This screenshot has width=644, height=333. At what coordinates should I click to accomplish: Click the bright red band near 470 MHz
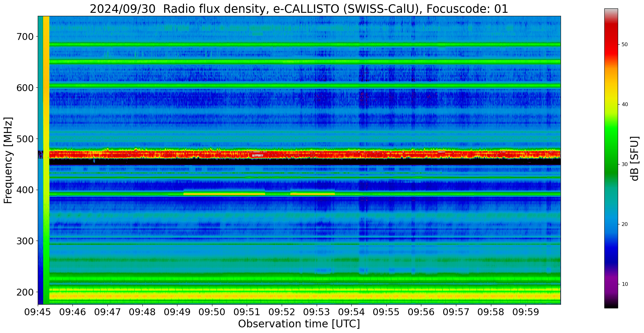[305, 154]
